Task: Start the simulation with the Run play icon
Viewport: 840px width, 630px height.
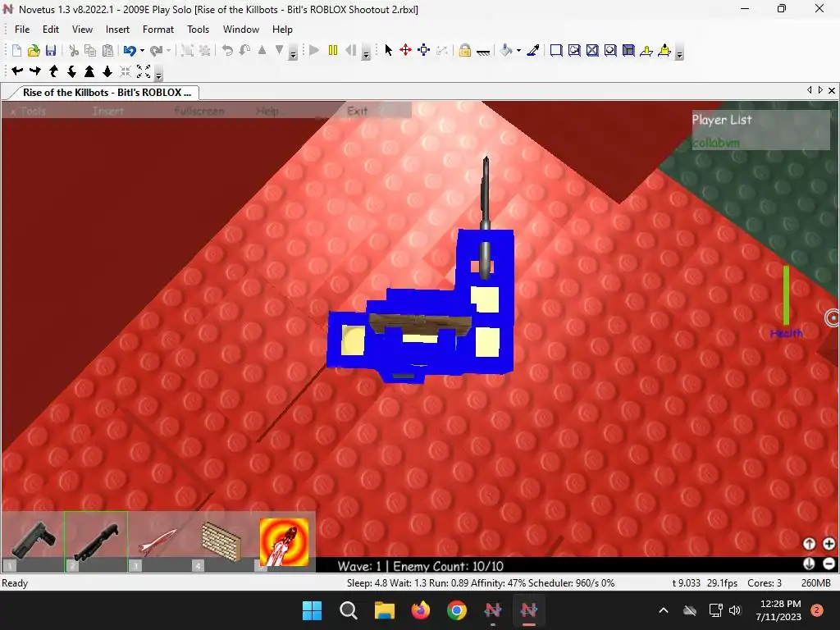Action: click(x=314, y=50)
